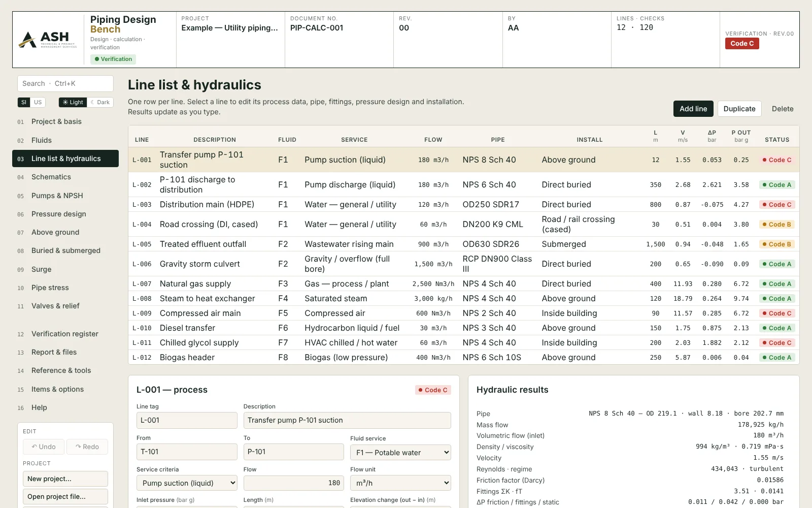Click the ASH company logo
Image resolution: width=812 pixels, height=508 pixels.
coord(48,39)
